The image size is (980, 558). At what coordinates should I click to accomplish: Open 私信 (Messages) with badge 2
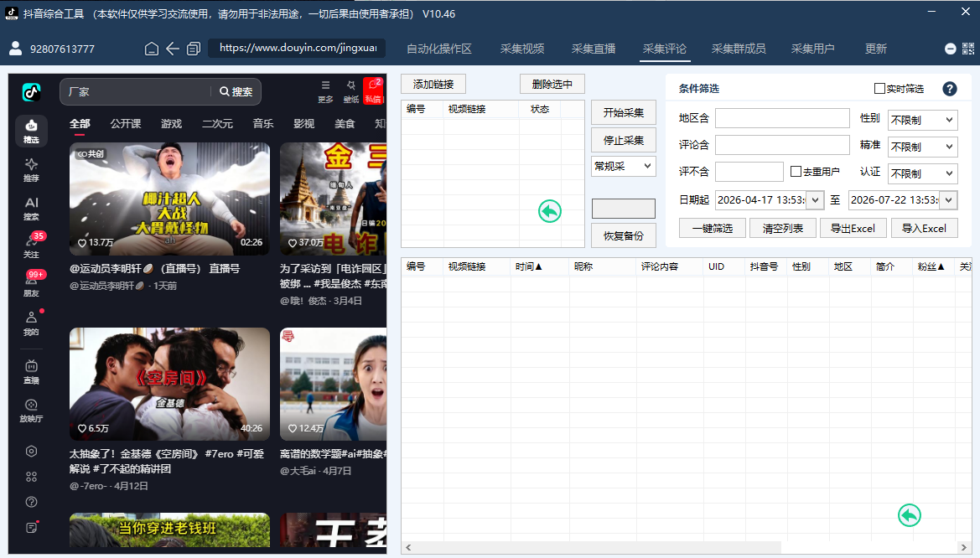pyautogui.click(x=373, y=91)
